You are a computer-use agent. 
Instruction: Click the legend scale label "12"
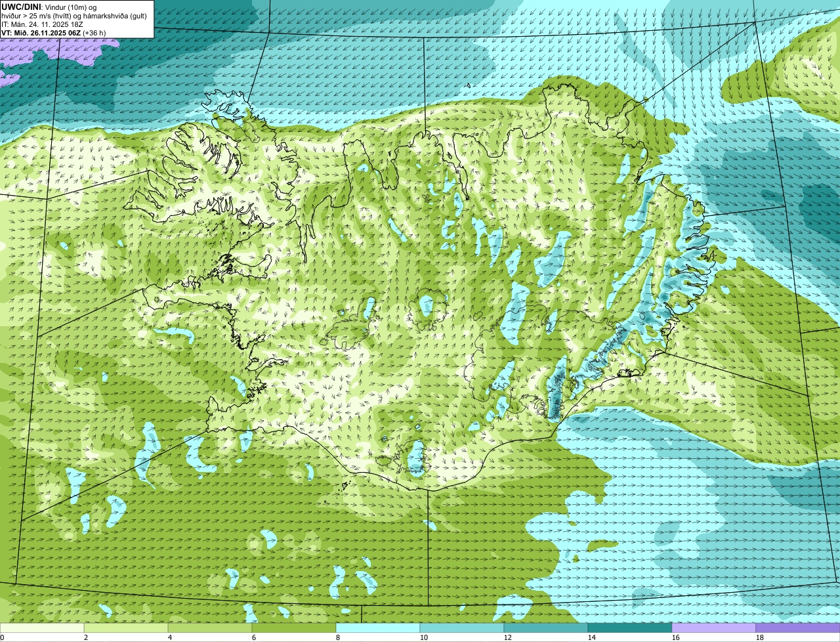[x=508, y=637]
